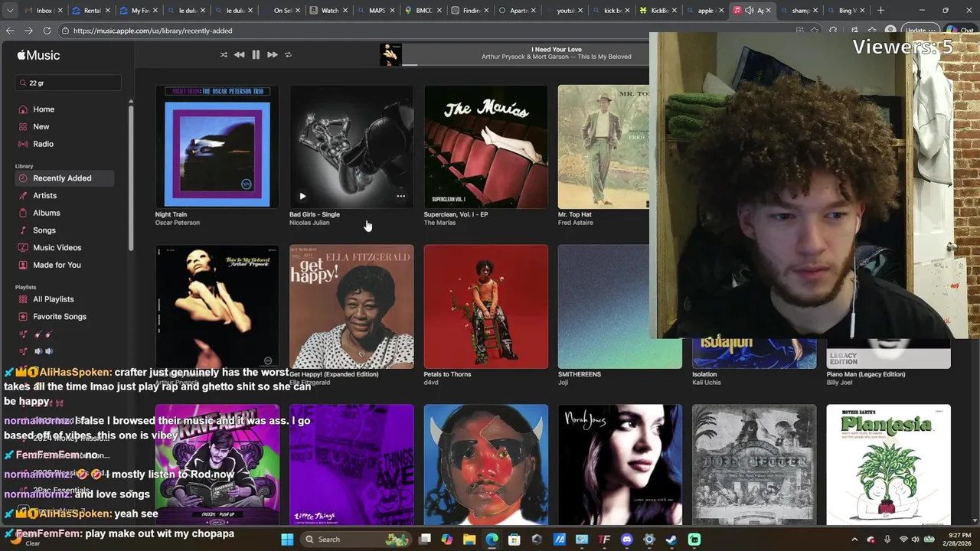
Task: Open the Superclean, Vol. I album cover
Action: click(x=486, y=147)
